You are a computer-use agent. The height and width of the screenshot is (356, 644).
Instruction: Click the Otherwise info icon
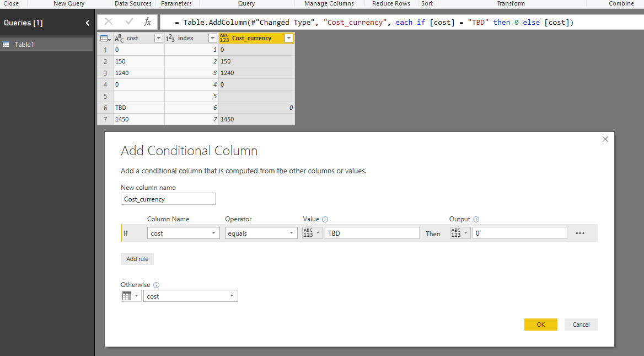[156, 285]
